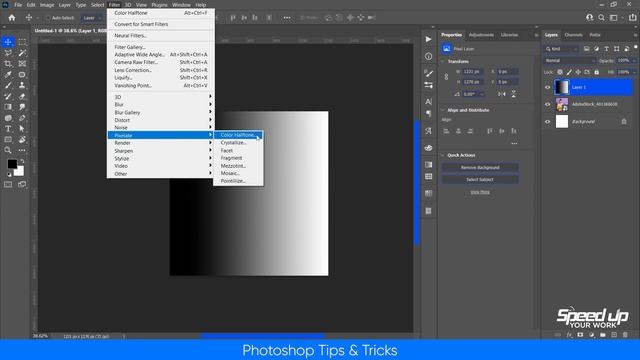This screenshot has width=640, height=360.
Task: Open the Search magnifier icon at top right
Action: coord(601,18)
